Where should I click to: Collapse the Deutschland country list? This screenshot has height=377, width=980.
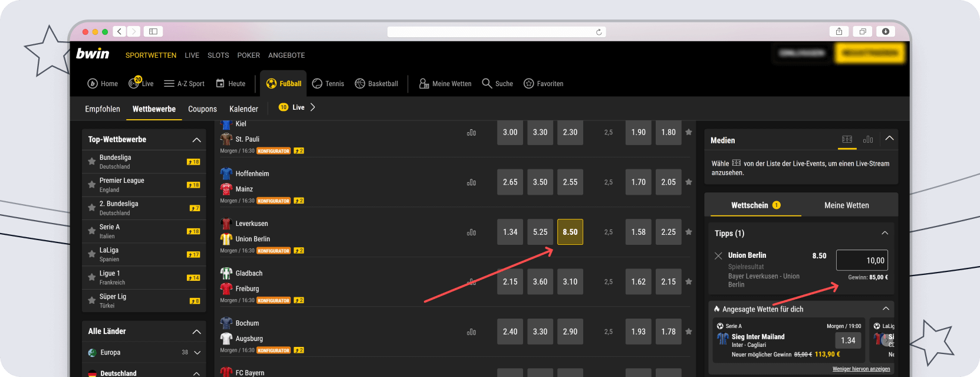pyautogui.click(x=197, y=373)
